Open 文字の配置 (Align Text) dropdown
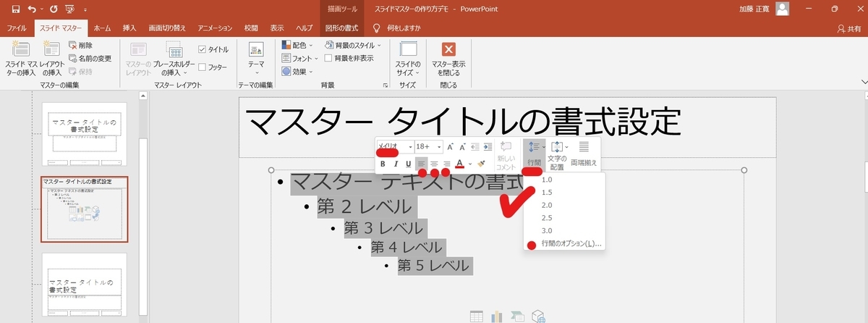The width and height of the screenshot is (868, 323). tap(557, 154)
